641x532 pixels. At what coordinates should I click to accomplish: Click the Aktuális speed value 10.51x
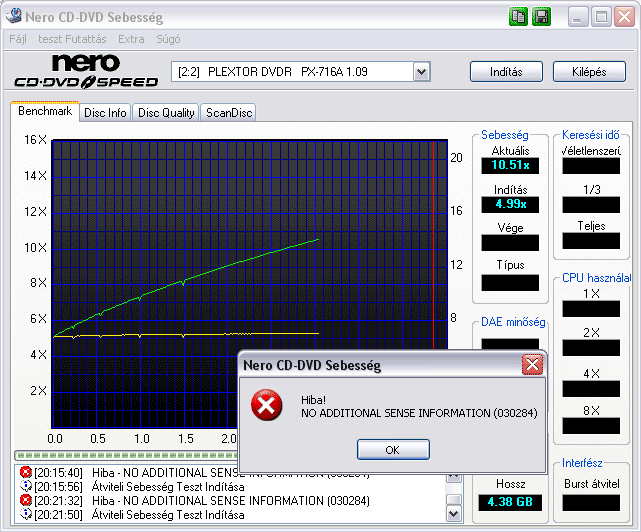(510, 165)
